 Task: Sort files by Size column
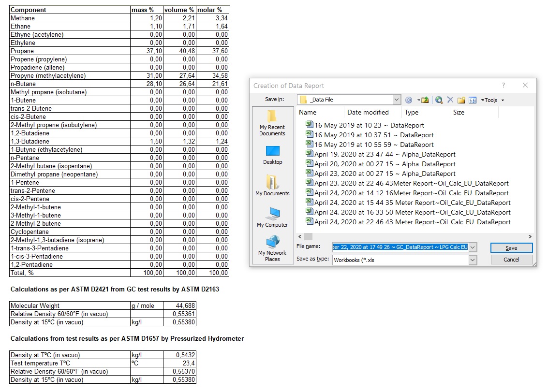[474, 112]
